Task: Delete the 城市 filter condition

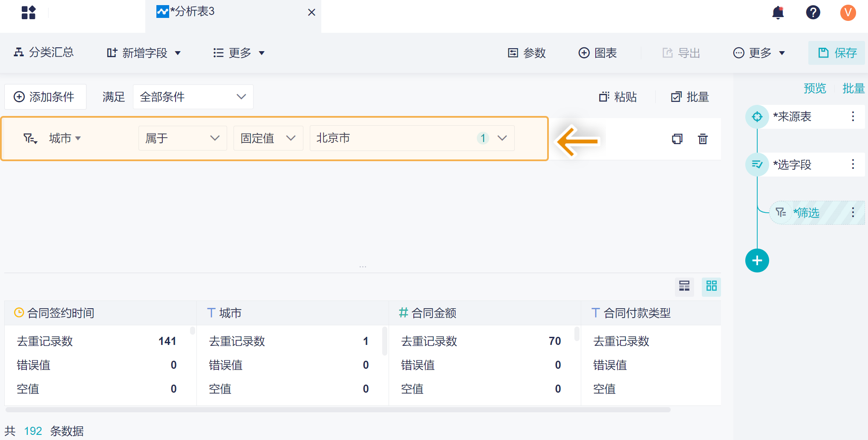Action: pyautogui.click(x=703, y=139)
